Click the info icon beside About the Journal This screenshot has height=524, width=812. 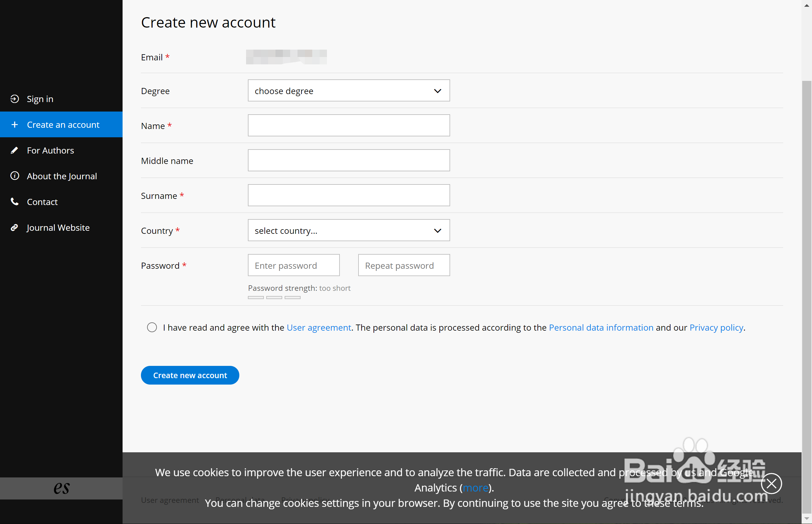(15, 176)
